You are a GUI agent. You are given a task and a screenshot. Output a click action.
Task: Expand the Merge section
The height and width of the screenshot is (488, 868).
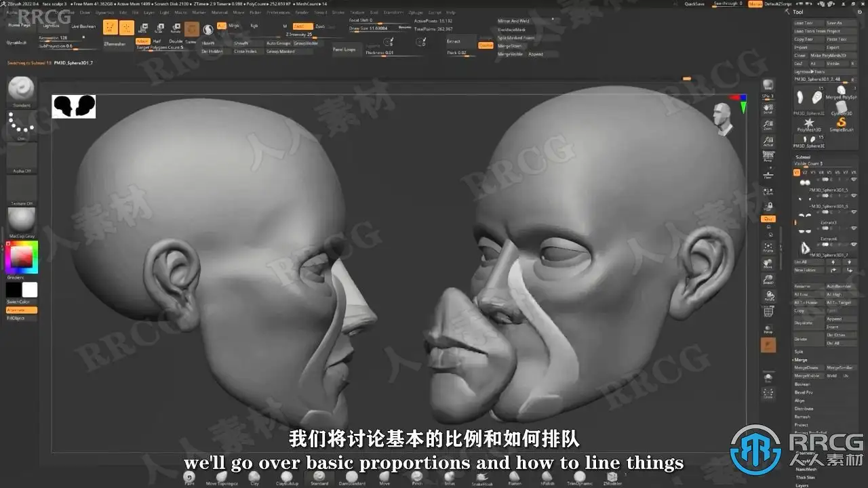tap(802, 360)
